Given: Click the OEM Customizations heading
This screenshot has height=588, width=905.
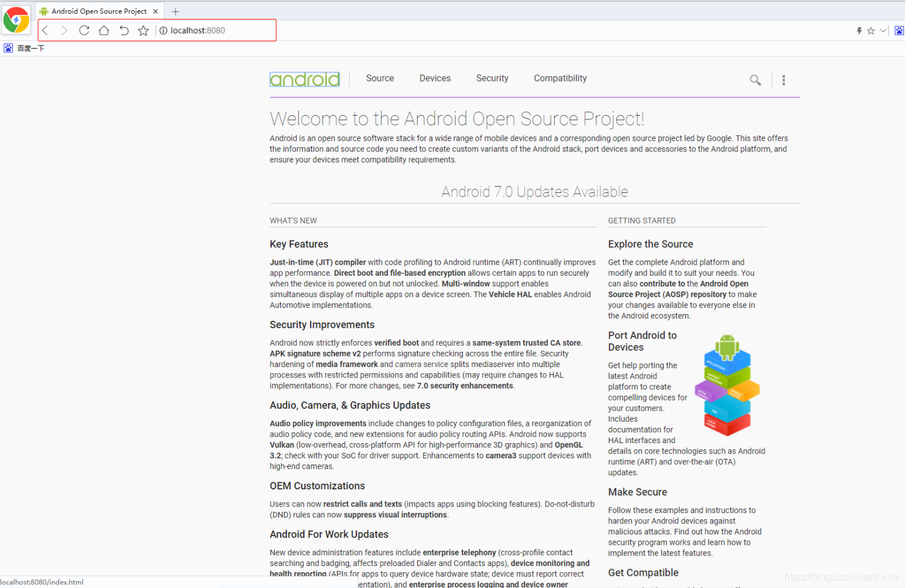Looking at the screenshot, I should [x=317, y=486].
